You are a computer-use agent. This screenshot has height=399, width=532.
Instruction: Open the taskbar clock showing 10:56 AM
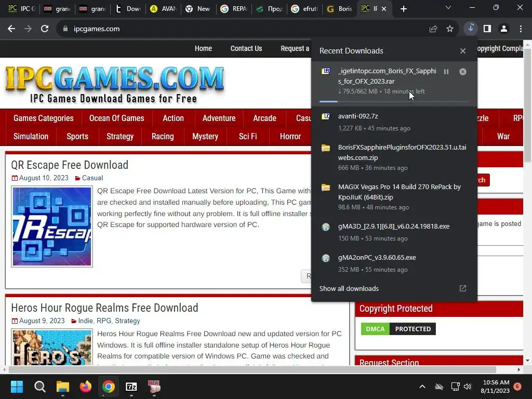tap(495, 387)
